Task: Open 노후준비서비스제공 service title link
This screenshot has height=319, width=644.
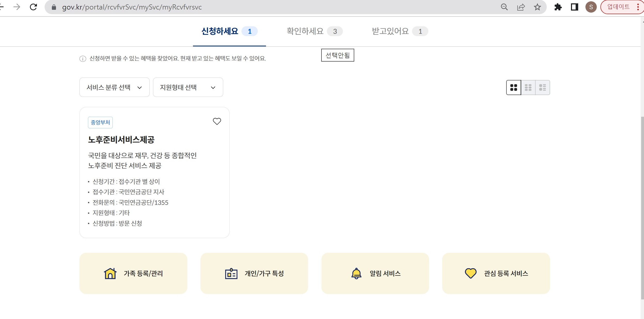Action: click(121, 140)
